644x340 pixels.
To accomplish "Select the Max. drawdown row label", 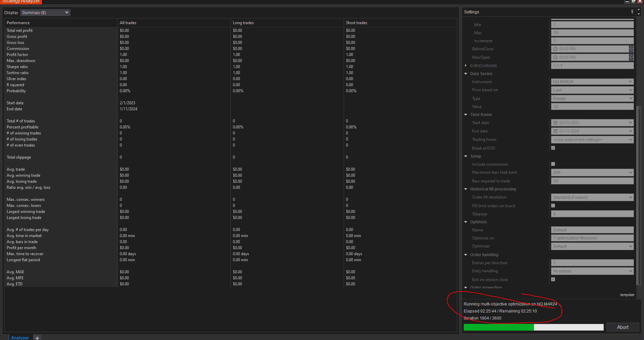I will [21, 61].
